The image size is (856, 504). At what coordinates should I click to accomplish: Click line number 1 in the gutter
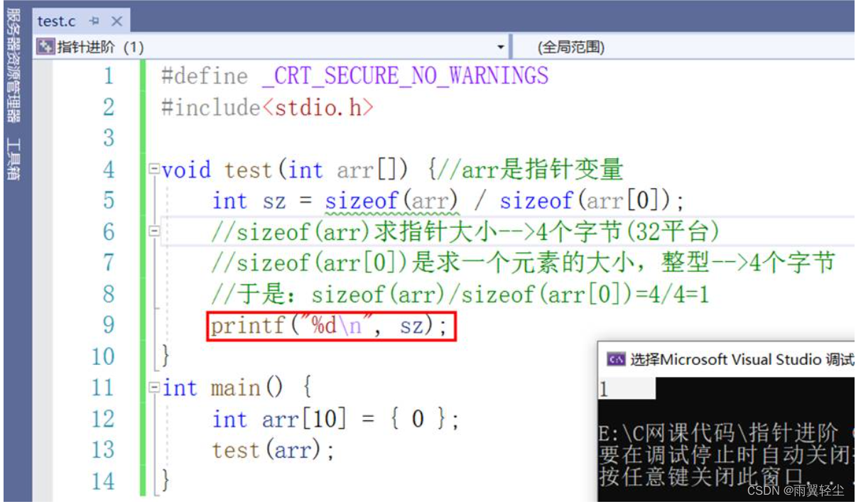(x=108, y=76)
